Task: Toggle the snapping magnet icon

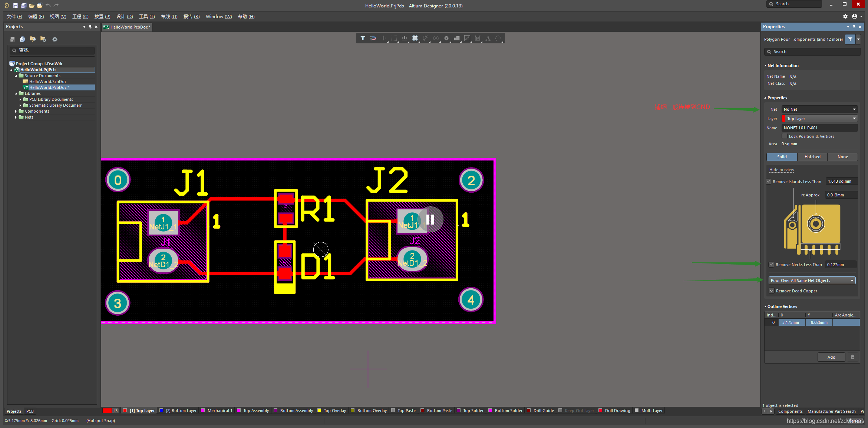Action: point(373,38)
